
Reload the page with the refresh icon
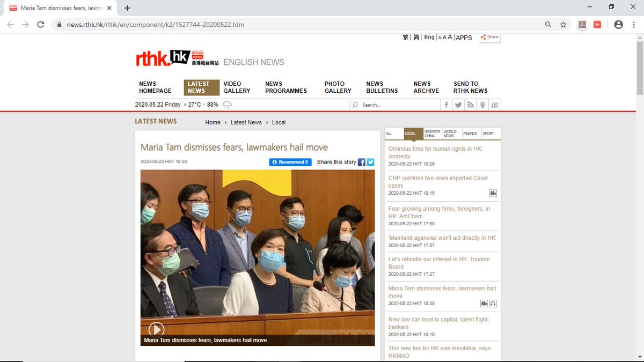[40, 25]
